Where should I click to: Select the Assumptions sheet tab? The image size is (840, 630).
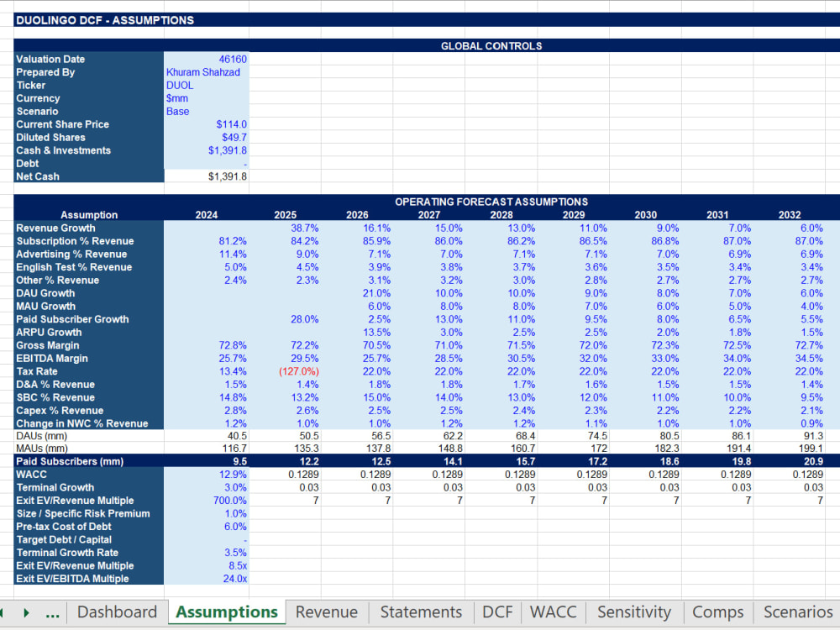point(227,612)
